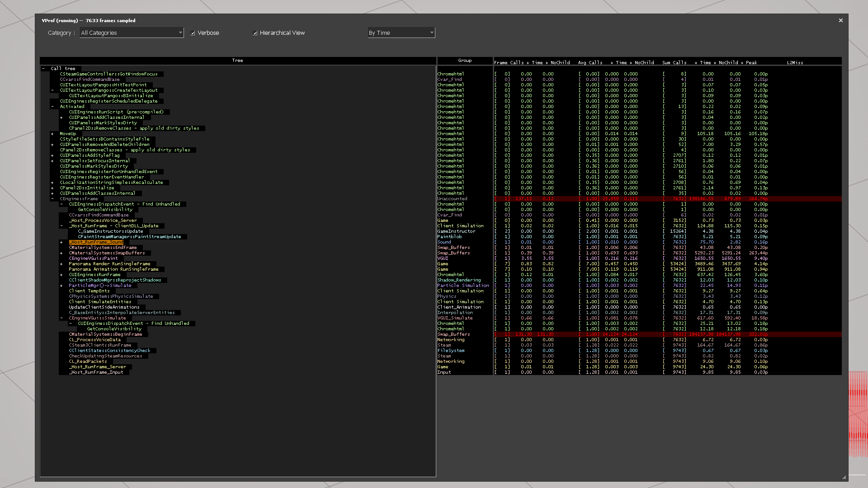This screenshot has width=868, height=488.
Task: Select the _Host_RunFrame_Server entry
Action: [98, 366]
